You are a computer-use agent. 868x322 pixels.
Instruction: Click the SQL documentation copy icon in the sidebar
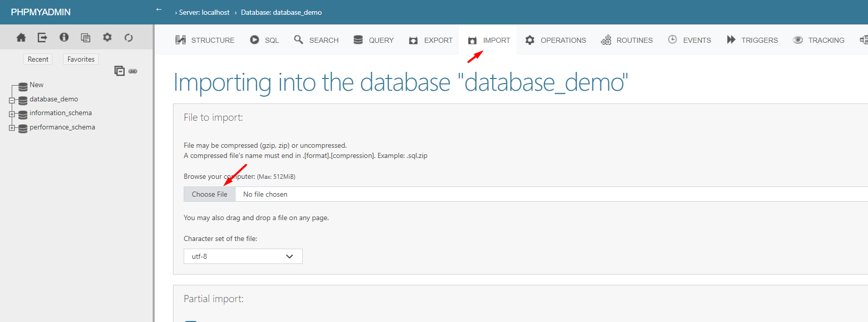85,37
